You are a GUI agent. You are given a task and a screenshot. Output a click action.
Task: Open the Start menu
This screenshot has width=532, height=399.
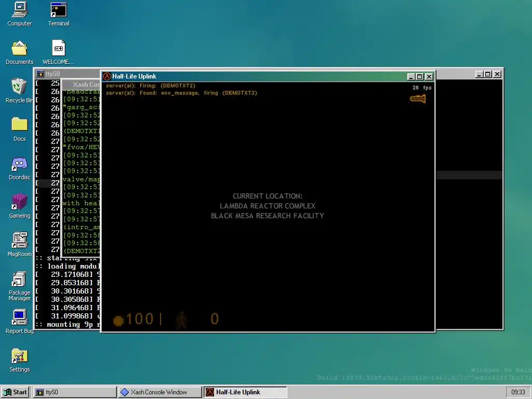[x=15, y=392]
